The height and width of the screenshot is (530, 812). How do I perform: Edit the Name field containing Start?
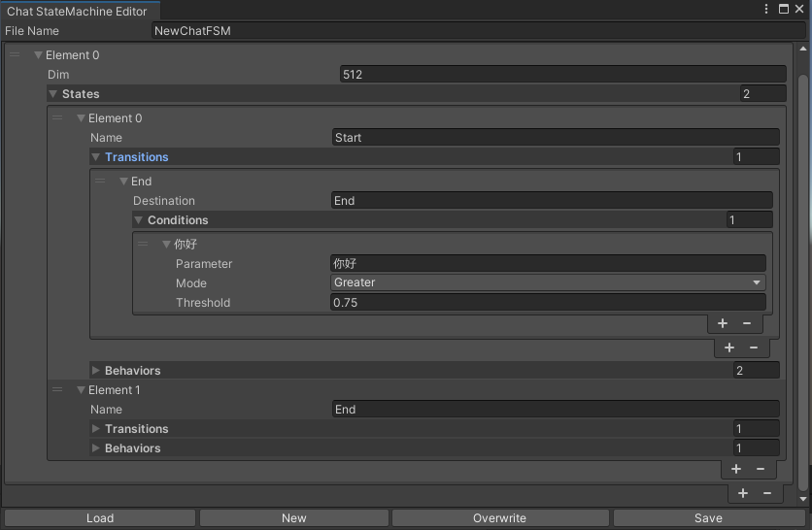[556, 137]
